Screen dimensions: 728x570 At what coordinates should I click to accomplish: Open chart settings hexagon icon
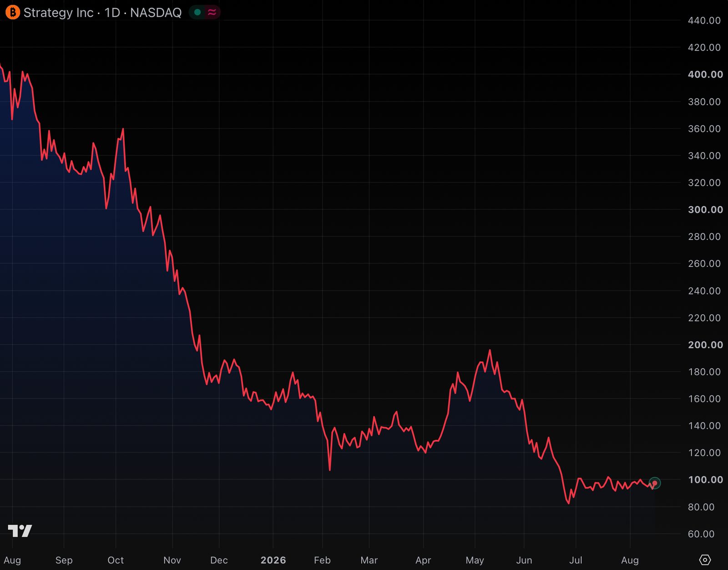coord(705,560)
